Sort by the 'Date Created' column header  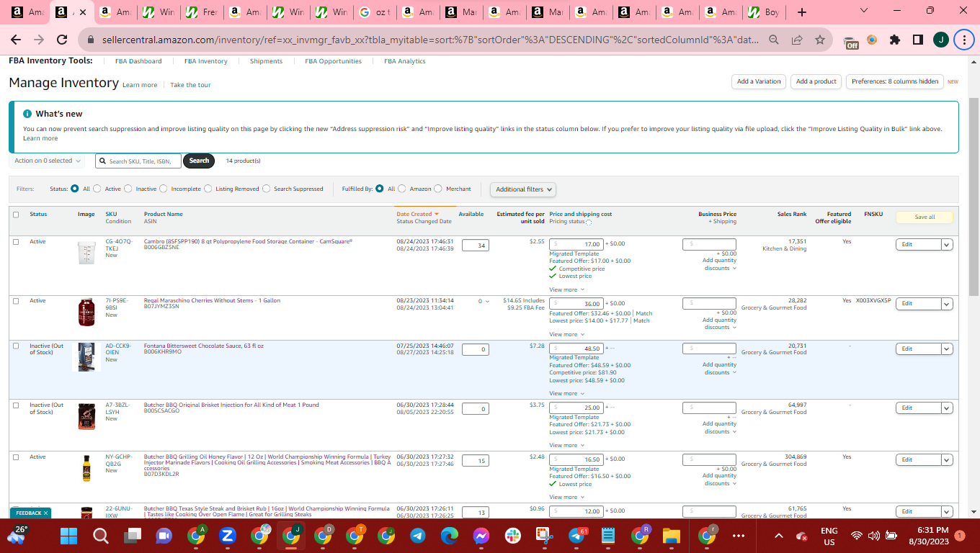tap(414, 214)
